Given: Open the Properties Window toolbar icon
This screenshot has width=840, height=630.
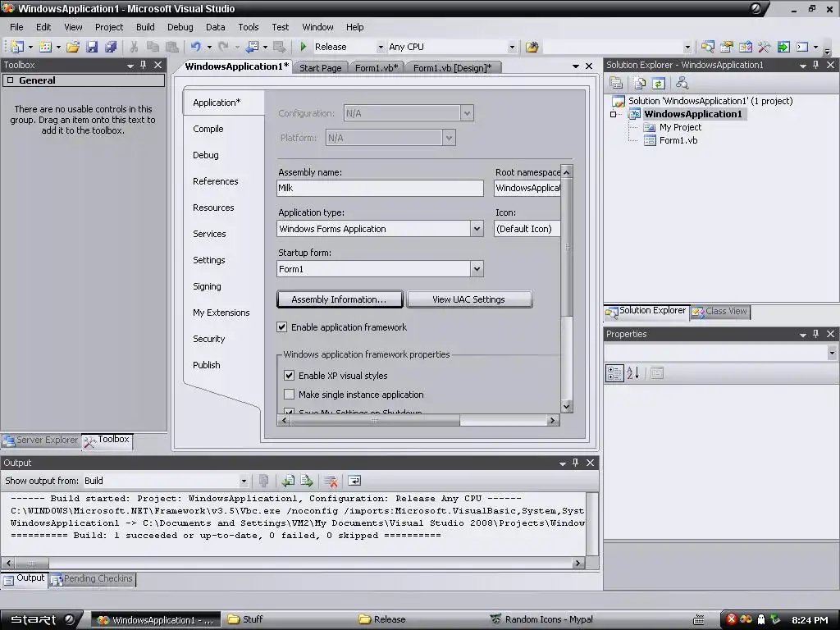Looking at the screenshot, I should [x=727, y=47].
